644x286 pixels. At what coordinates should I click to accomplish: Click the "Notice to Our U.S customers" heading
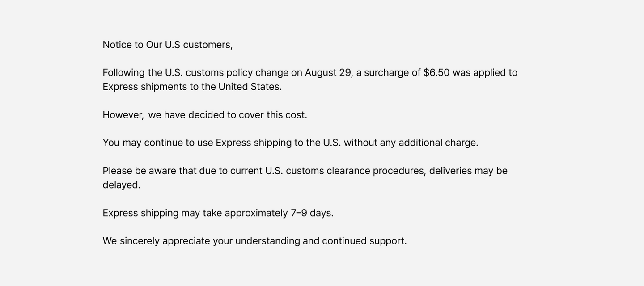(167, 45)
